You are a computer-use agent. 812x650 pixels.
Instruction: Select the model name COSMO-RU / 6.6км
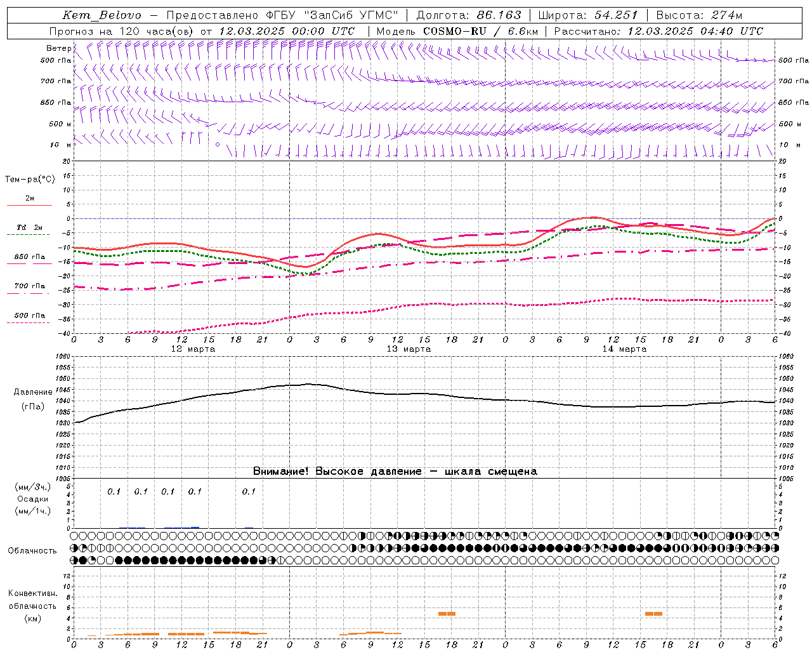click(480, 31)
